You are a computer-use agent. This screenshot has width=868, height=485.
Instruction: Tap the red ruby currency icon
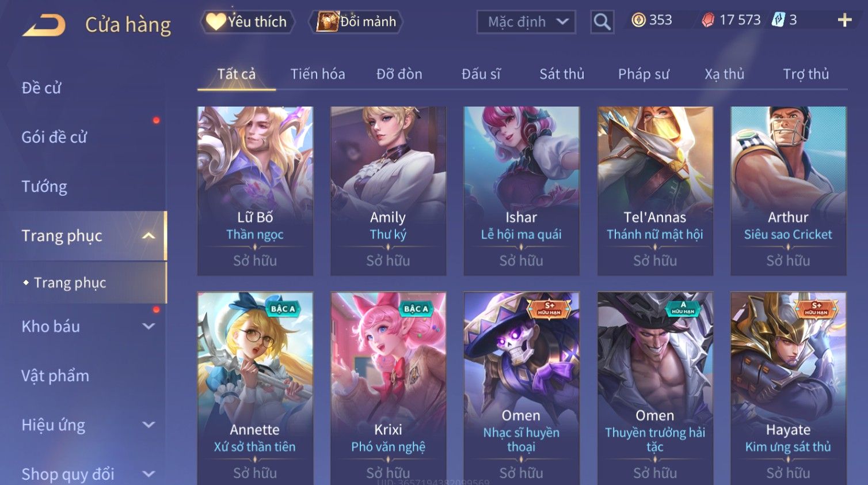coord(708,20)
